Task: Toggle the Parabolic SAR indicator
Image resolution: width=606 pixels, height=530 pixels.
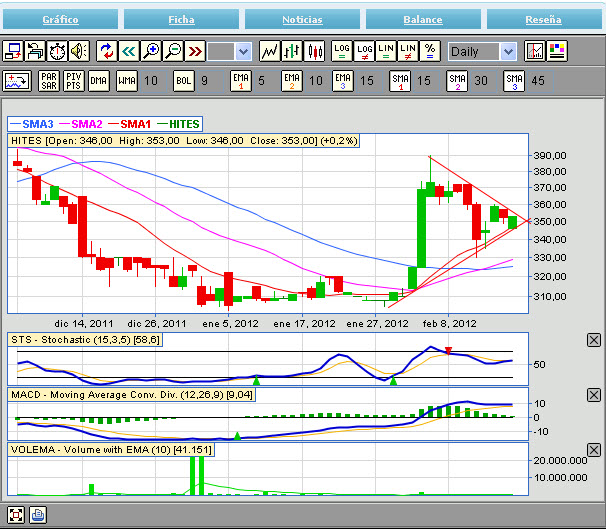Action: [x=48, y=81]
